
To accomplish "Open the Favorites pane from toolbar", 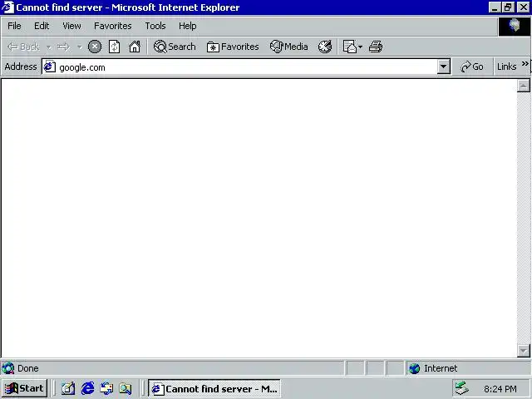I will 233,47.
